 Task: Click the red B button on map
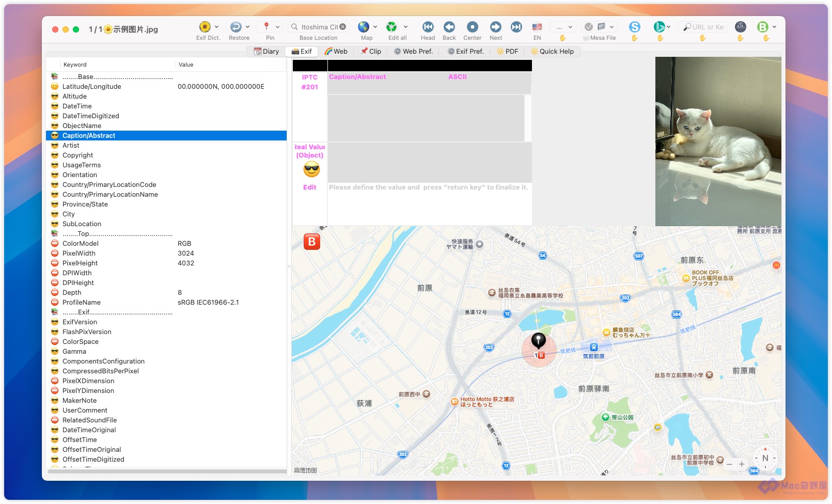312,242
